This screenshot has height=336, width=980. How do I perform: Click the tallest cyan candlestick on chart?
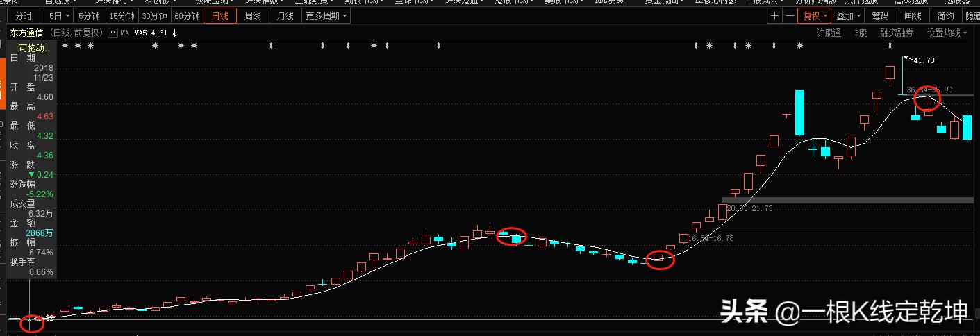(x=799, y=112)
